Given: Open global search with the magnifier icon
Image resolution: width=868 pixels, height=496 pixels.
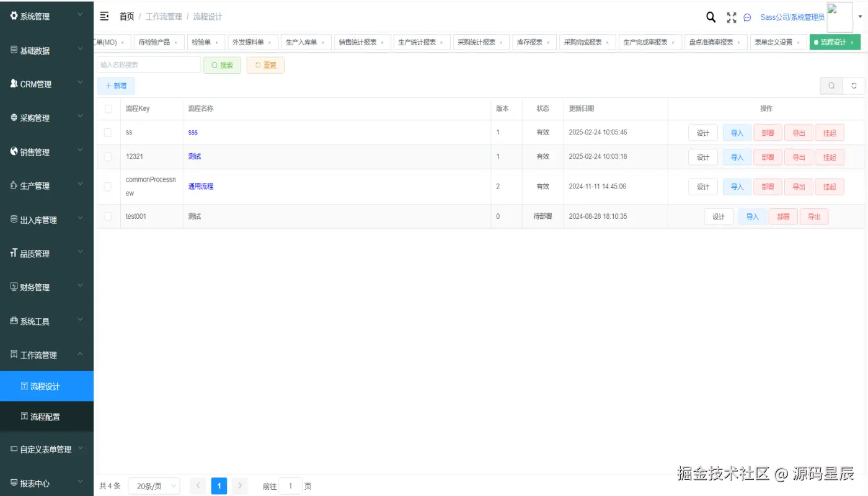Looking at the screenshot, I should click(x=711, y=17).
